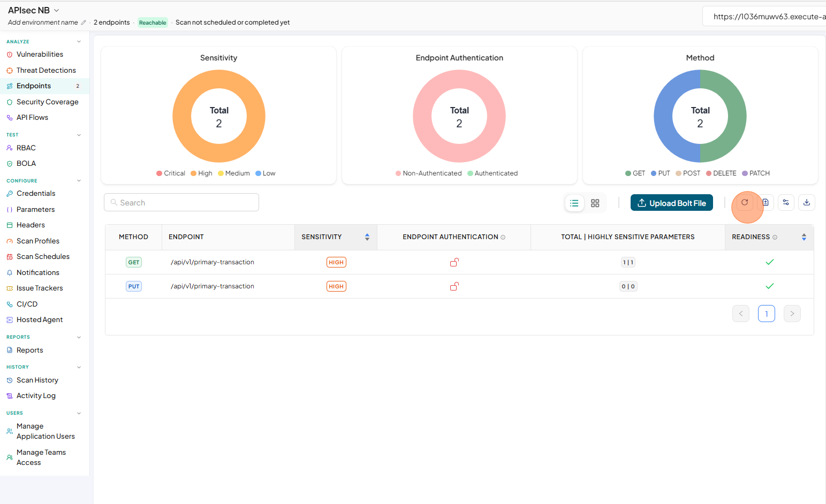This screenshot has height=504, width=826.
Task: Click the Upload Bolt File button
Action: point(671,203)
